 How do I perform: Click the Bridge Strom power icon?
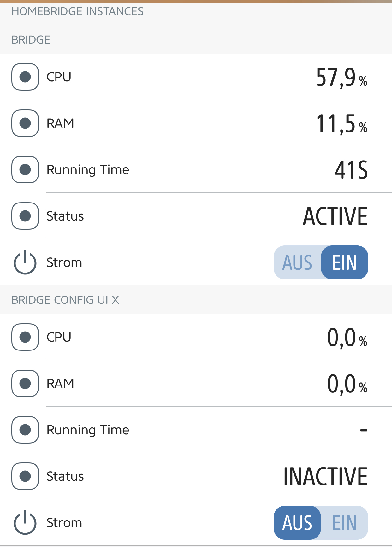click(25, 262)
